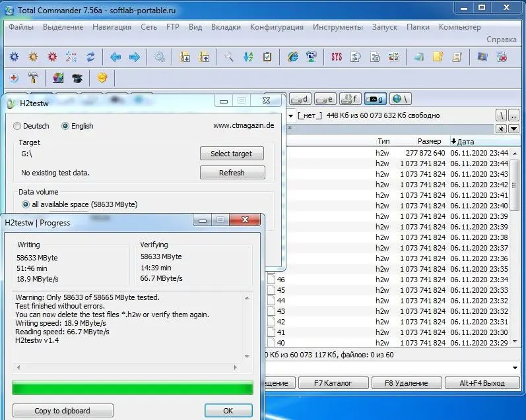Viewport: 526px width, 420px height.
Task: Click the blue refresh arrows icon
Action: point(90,57)
